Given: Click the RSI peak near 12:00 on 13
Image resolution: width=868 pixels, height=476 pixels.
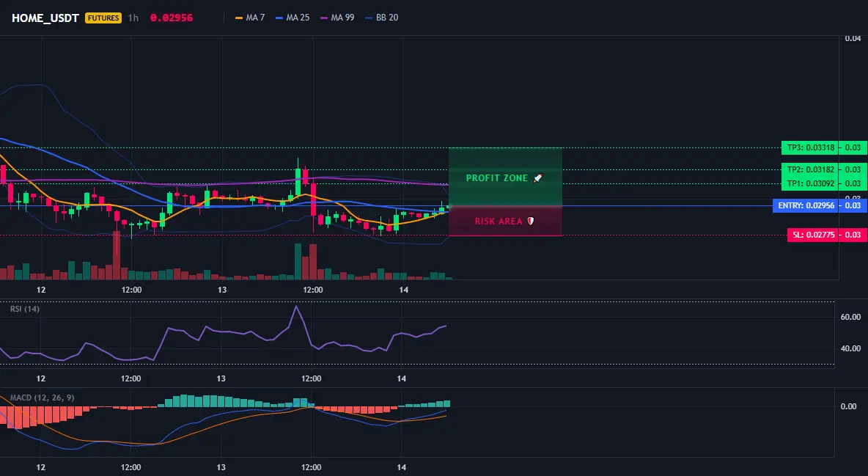Looking at the screenshot, I should point(296,307).
